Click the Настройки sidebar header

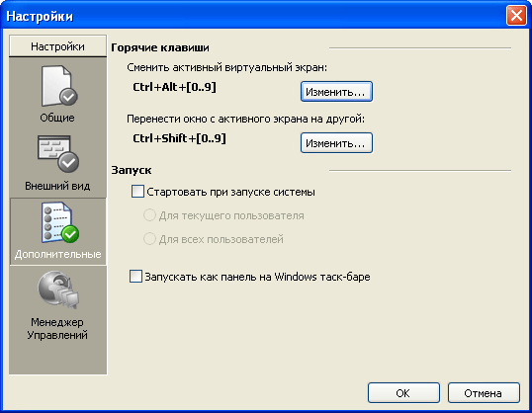click(x=57, y=45)
